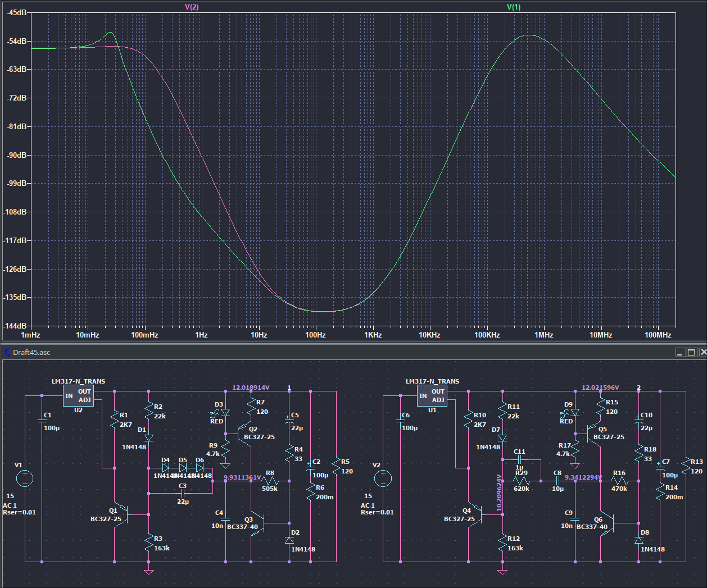Click the 9.9311361V node voltage label
The image size is (707, 588).
point(242,477)
